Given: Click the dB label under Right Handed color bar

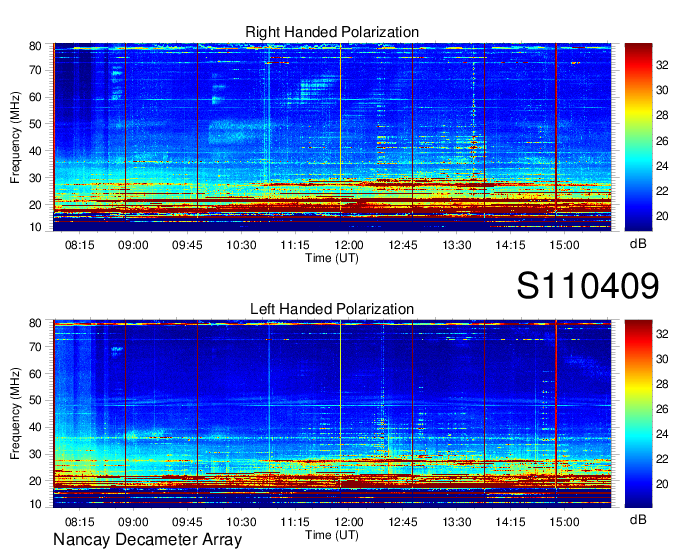Looking at the screenshot, I should pos(638,244).
